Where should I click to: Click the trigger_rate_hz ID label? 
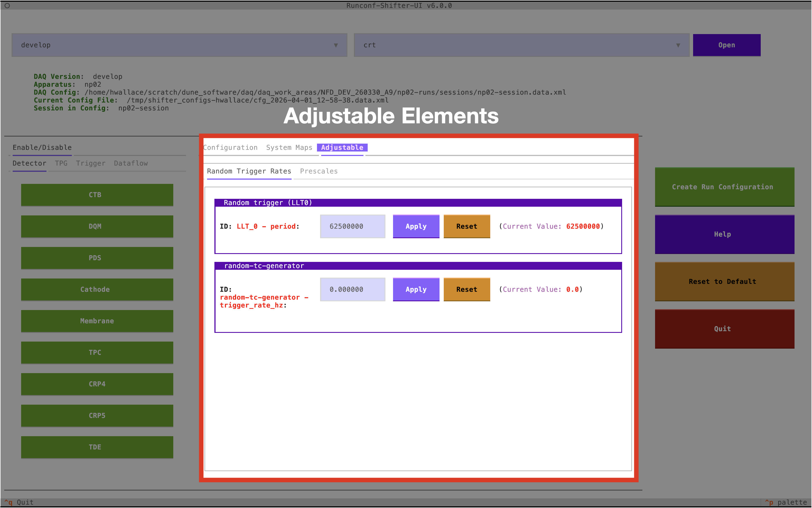pos(264,298)
